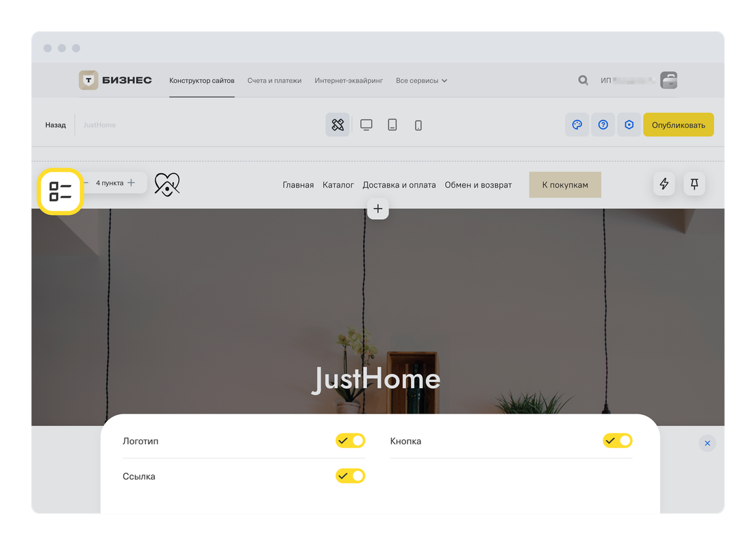Open site settings hexagon icon

pyautogui.click(x=629, y=125)
